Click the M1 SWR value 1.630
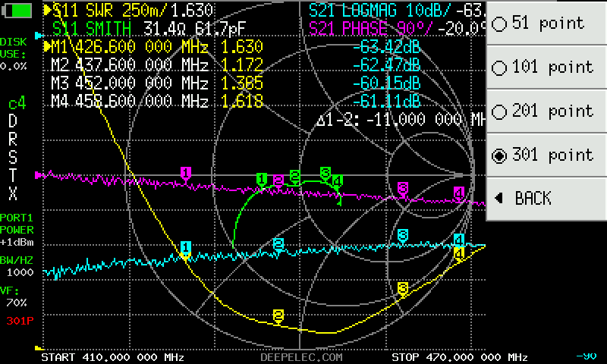The height and width of the screenshot is (364, 607). pyautogui.click(x=242, y=47)
